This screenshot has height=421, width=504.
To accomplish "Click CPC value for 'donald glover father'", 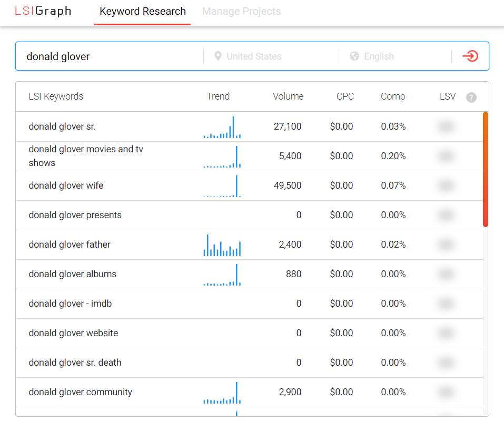I will click(x=341, y=244).
